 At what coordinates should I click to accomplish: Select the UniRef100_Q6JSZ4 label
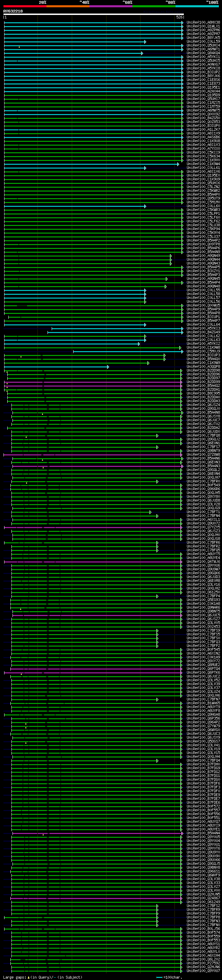click(x=203, y=405)
